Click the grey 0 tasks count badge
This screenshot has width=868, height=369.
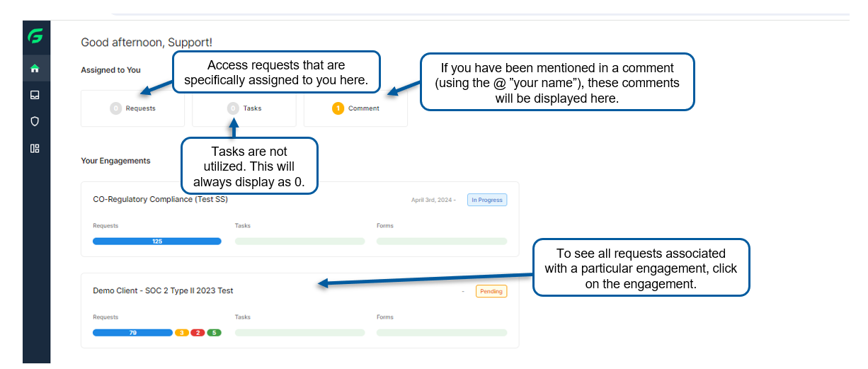click(233, 108)
